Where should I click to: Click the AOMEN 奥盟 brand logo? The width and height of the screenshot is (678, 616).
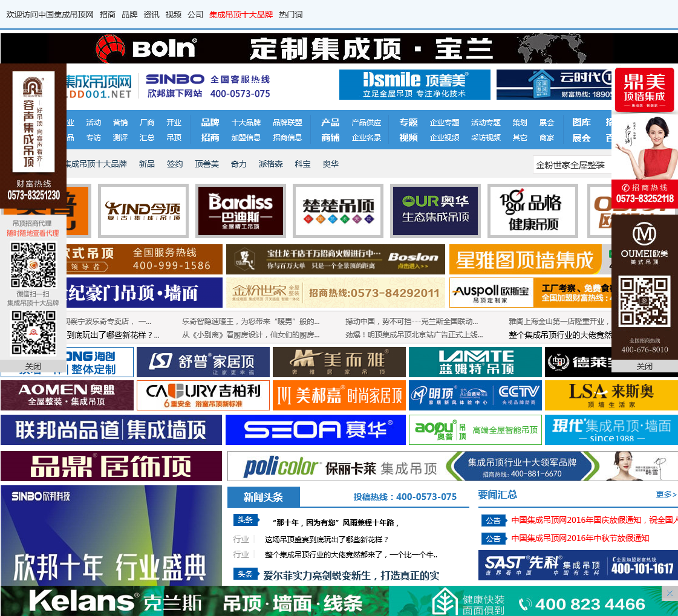pos(67,395)
